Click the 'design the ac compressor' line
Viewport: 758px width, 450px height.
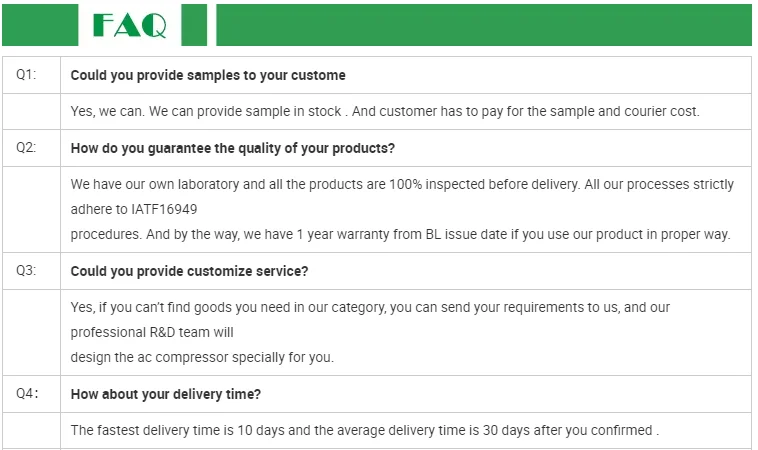pos(202,357)
